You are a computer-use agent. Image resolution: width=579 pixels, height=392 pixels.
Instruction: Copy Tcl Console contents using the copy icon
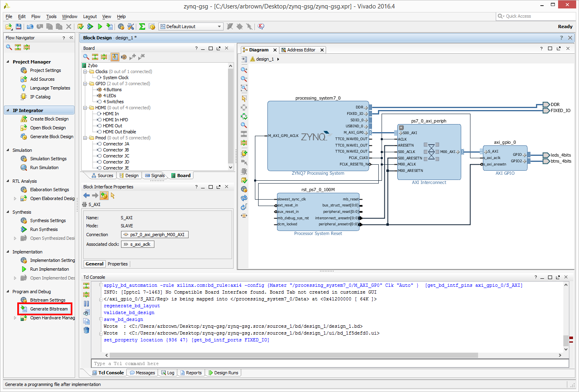coord(86,321)
